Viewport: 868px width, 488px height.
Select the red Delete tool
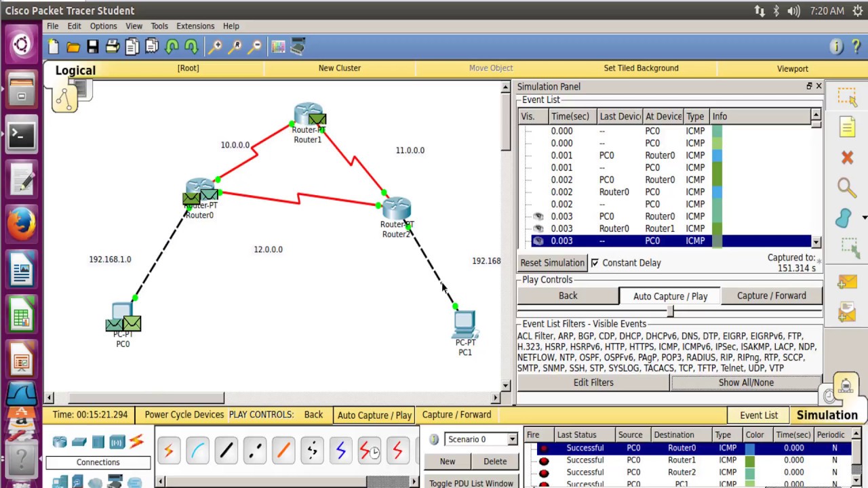847,157
